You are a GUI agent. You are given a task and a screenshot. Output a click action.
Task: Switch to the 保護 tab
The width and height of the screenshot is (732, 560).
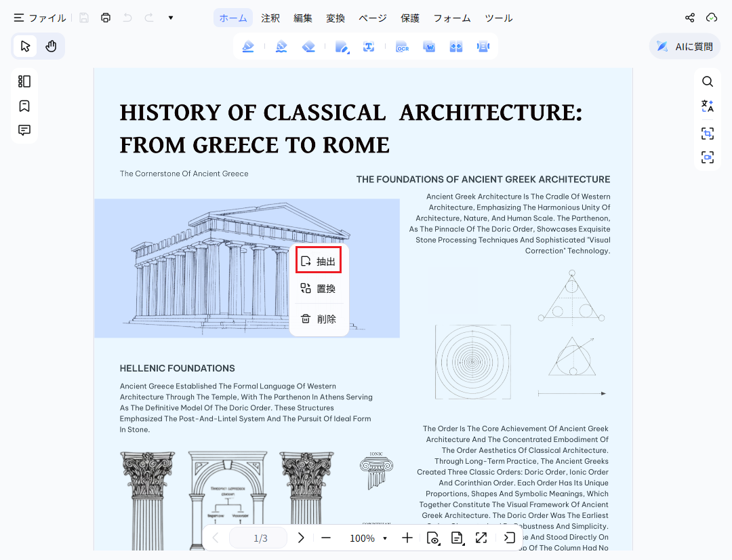(410, 18)
